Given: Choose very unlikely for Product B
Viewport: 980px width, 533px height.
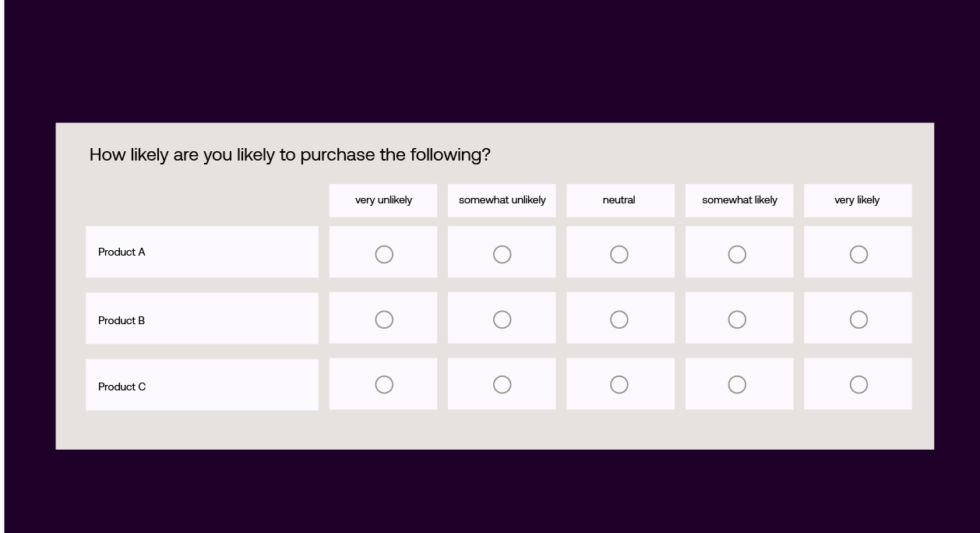Looking at the screenshot, I should 384,319.
